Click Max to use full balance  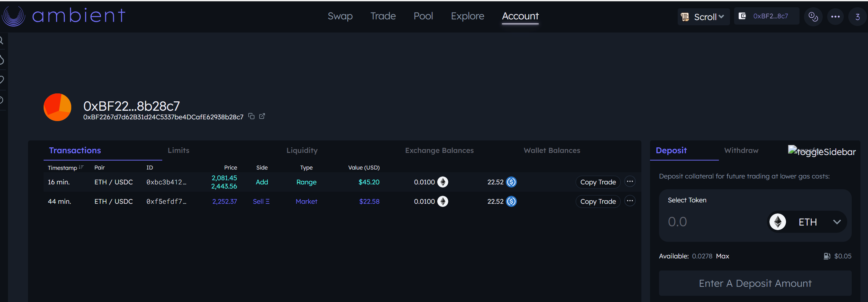(722, 256)
